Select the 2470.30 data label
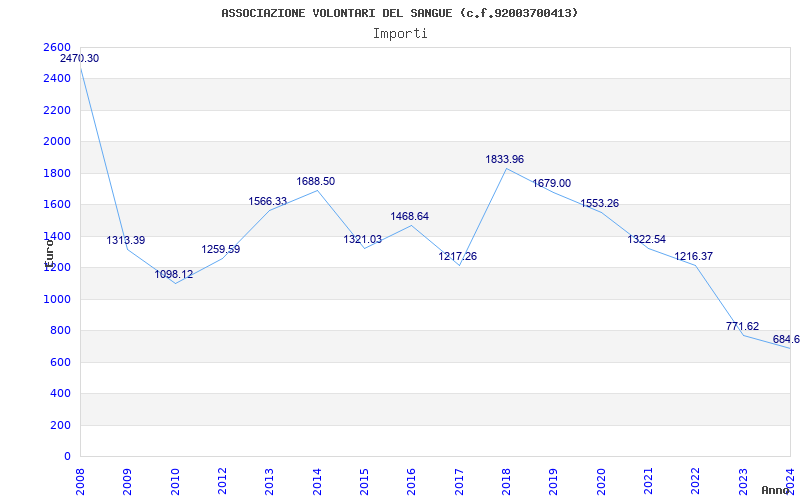 tap(80, 58)
